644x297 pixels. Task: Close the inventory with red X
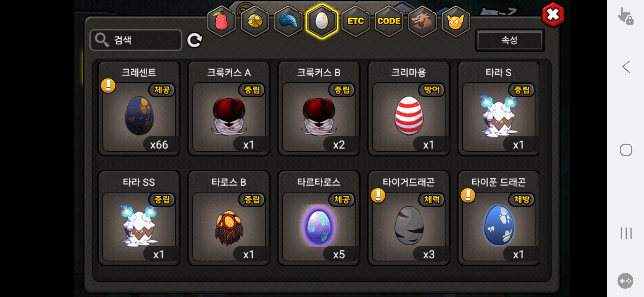pyautogui.click(x=553, y=15)
